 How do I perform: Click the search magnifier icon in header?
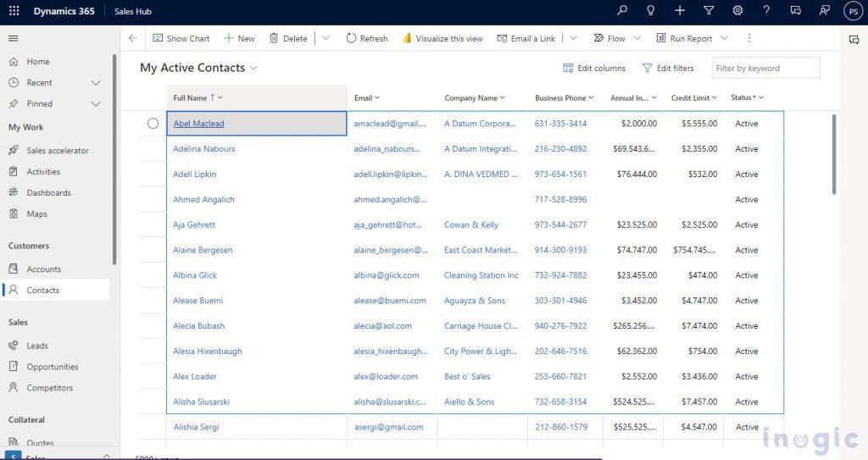622,10
